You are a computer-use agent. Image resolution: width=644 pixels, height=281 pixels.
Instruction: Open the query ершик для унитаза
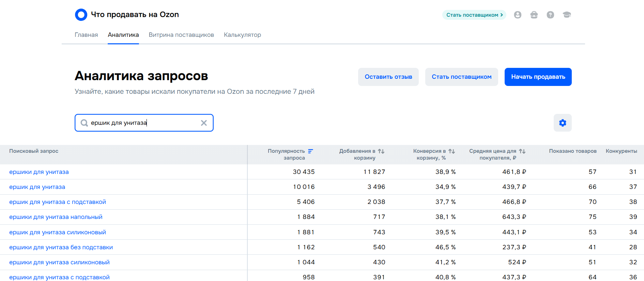(x=37, y=187)
